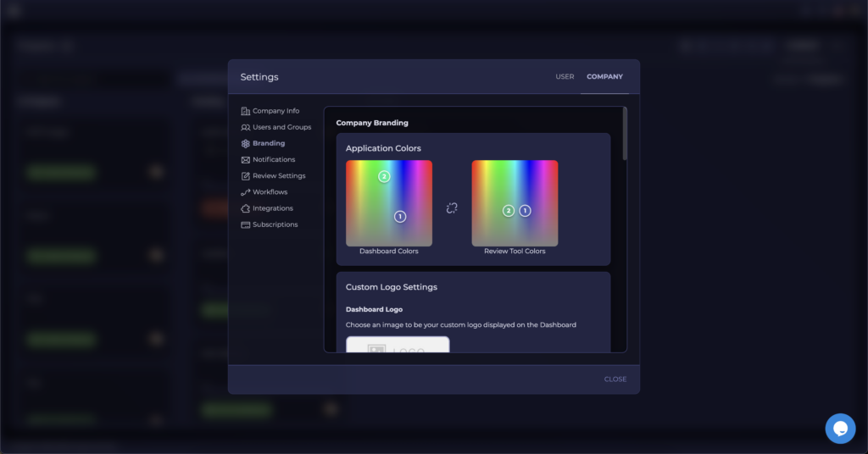868x454 pixels.
Task: Go to Workflows section
Action: (270, 192)
